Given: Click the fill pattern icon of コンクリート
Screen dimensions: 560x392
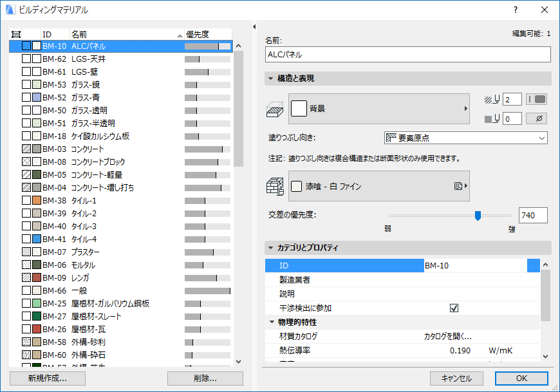Looking at the screenshot, I should (26, 149).
